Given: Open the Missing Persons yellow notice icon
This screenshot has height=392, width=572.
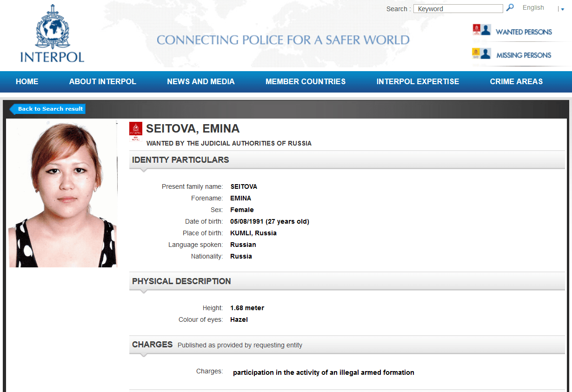Looking at the screenshot, I should 478,53.
